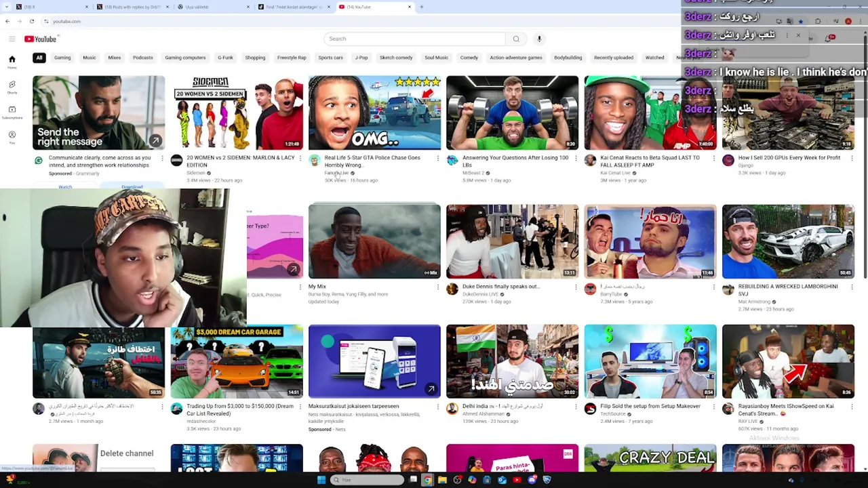The image size is (868, 488).
Task: Click the Windows taskbar search box
Action: point(368,480)
